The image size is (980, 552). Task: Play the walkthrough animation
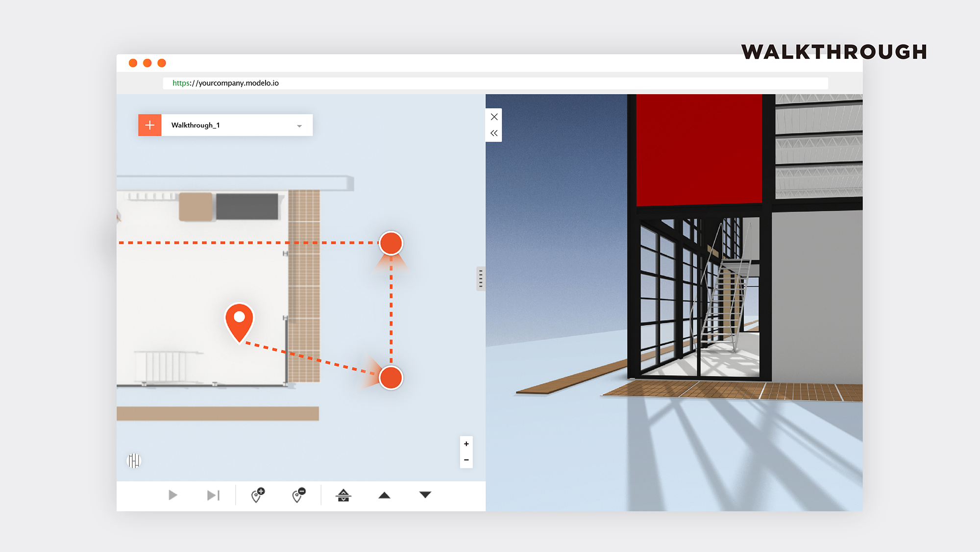tap(172, 495)
